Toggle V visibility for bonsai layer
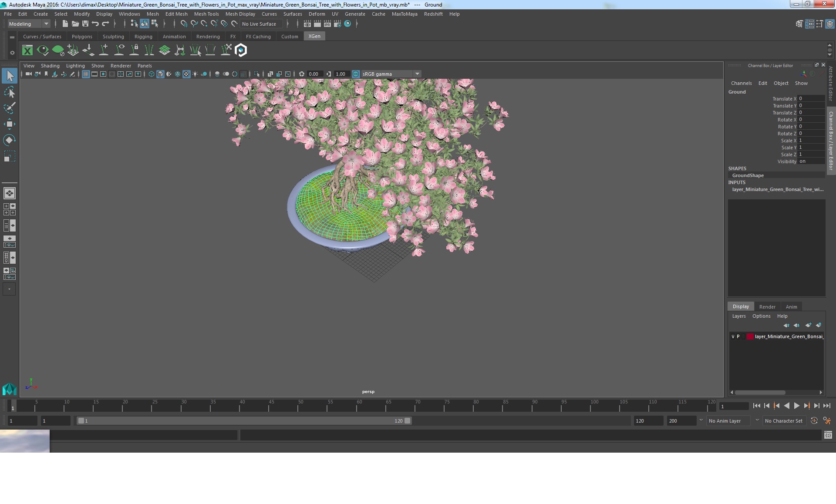The height and width of the screenshot is (504, 836). click(x=733, y=336)
